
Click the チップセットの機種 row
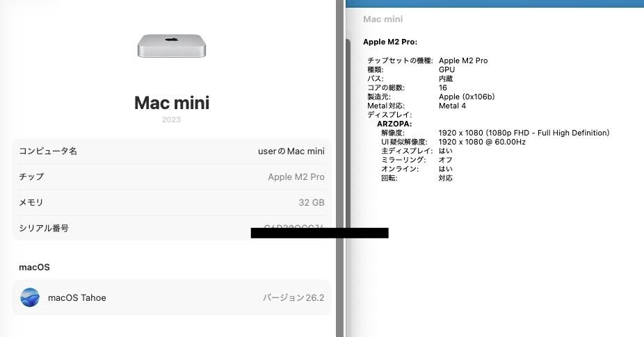pyautogui.click(x=400, y=60)
